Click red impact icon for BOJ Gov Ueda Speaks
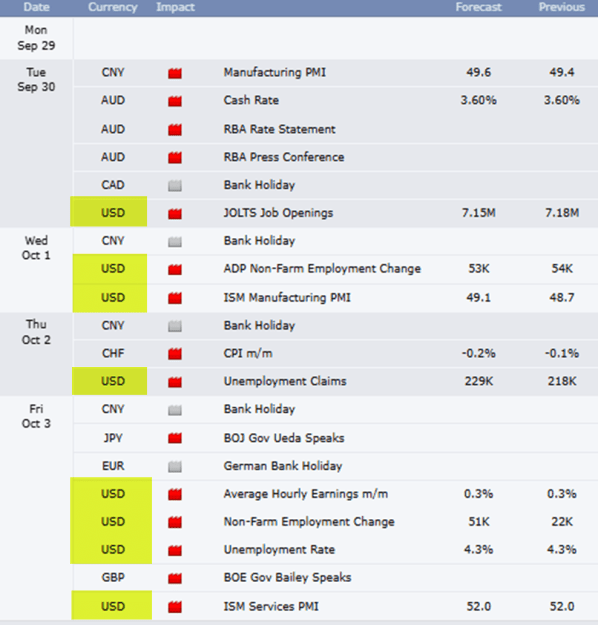The height and width of the screenshot is (625, 598). click(x=175, y=438)
